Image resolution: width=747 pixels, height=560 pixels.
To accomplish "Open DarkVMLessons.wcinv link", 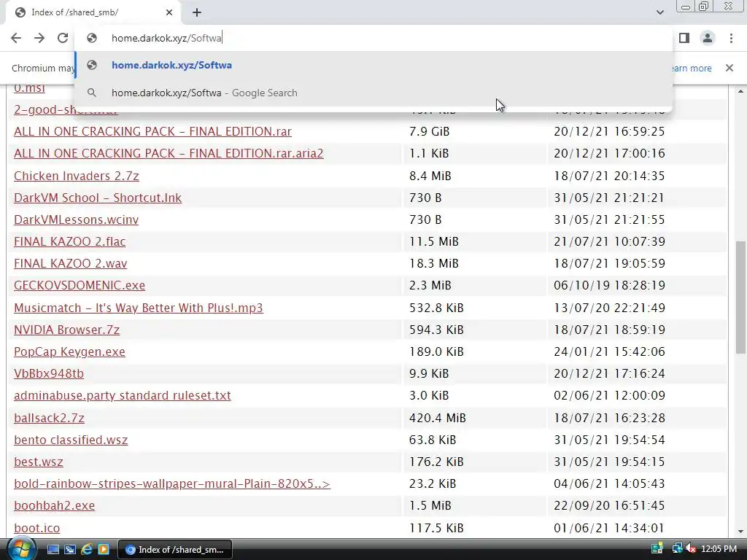I will tap(76, 219).
